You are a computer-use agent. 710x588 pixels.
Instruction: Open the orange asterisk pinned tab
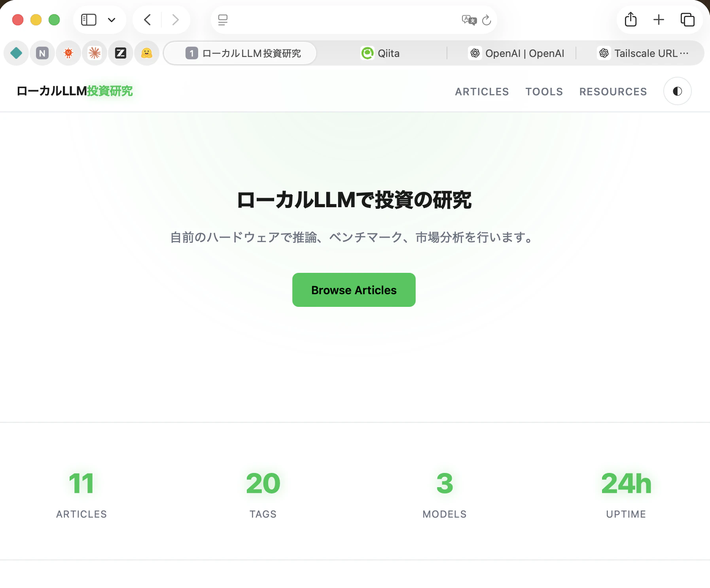point(95,53)
